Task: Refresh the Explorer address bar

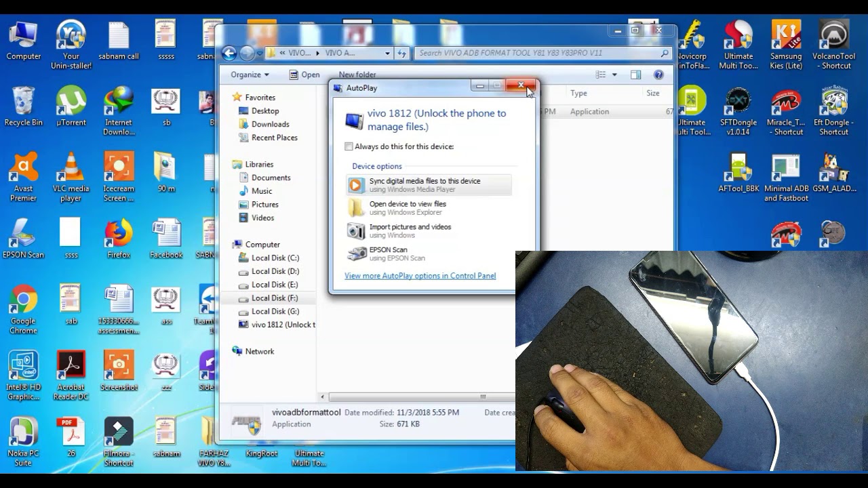Action: pyautogui.click(x=401, y=53)
